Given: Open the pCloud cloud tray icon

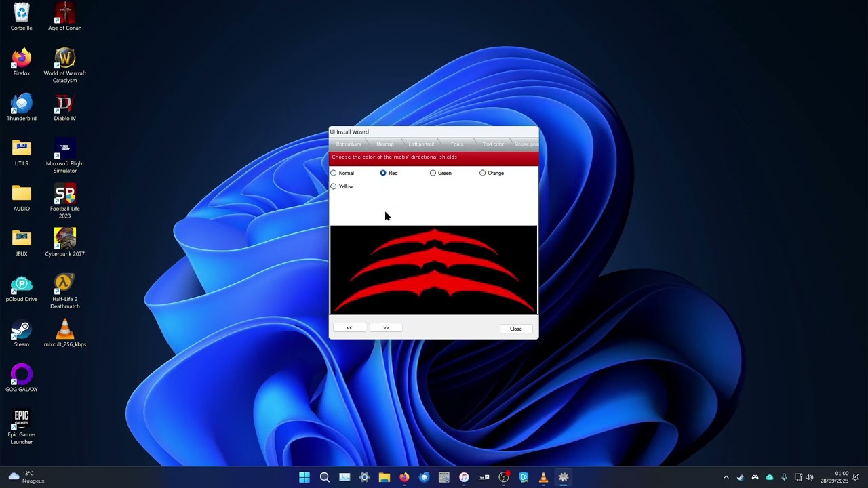Looking at the screenshot, I should [x=770, y=477].
